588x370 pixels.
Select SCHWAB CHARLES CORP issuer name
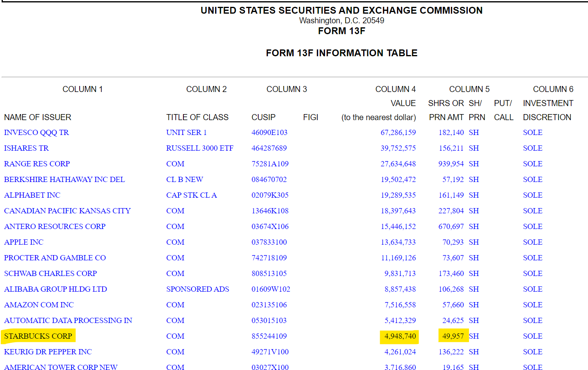[x=50, y=274]
